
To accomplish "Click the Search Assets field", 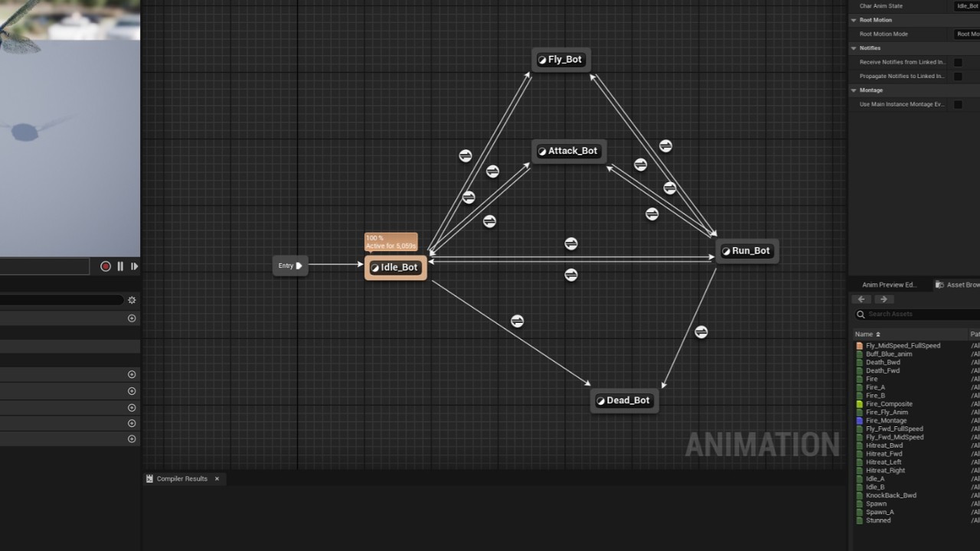I will 911,314.
